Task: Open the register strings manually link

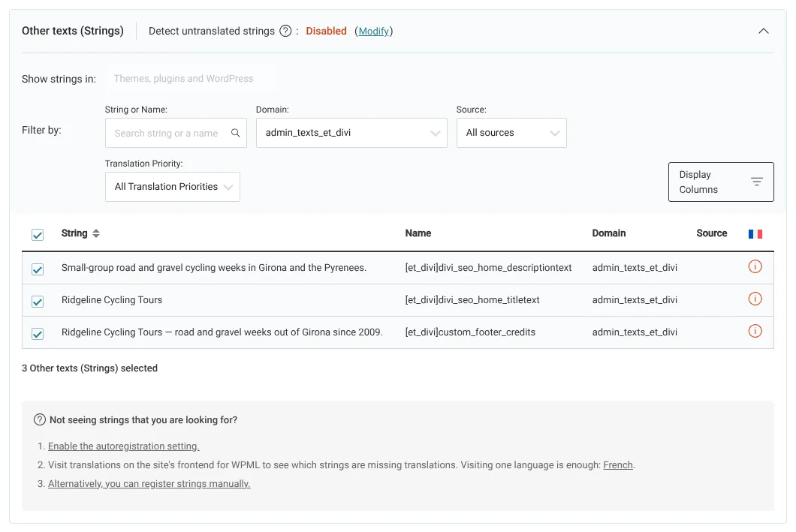Action: pos(149,484)
